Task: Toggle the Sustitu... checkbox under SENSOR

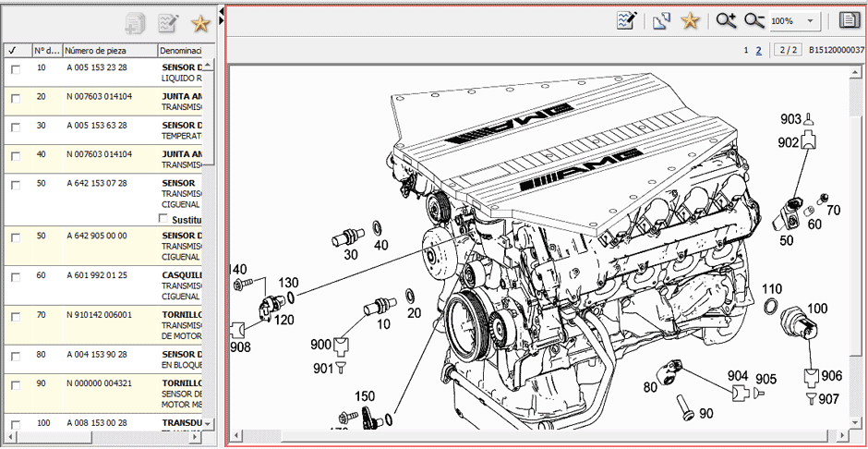Action: (x=163, y=218)
